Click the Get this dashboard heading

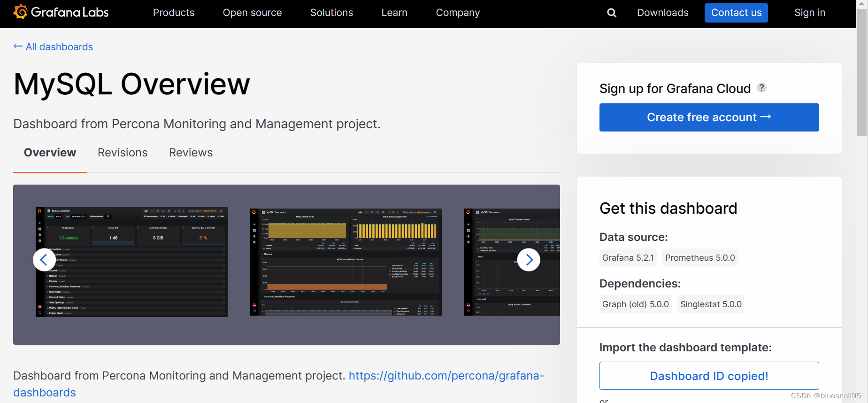(668, 208)
